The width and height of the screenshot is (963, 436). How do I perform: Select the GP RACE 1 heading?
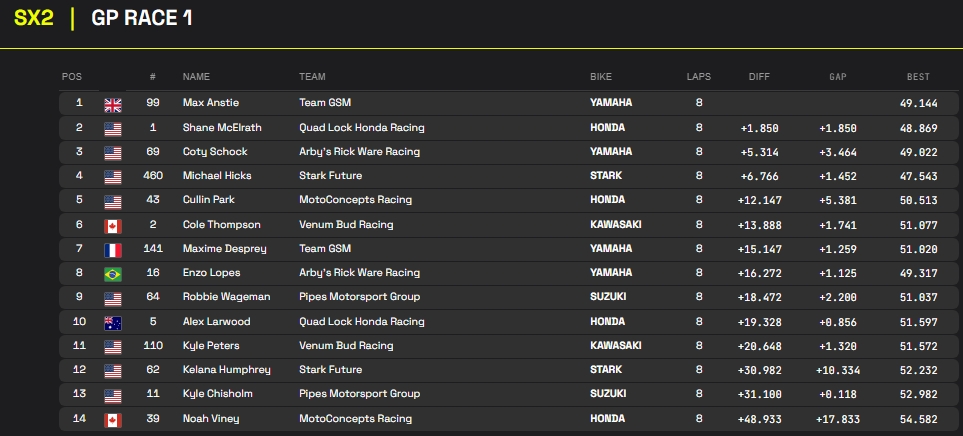tap(142, 18)
